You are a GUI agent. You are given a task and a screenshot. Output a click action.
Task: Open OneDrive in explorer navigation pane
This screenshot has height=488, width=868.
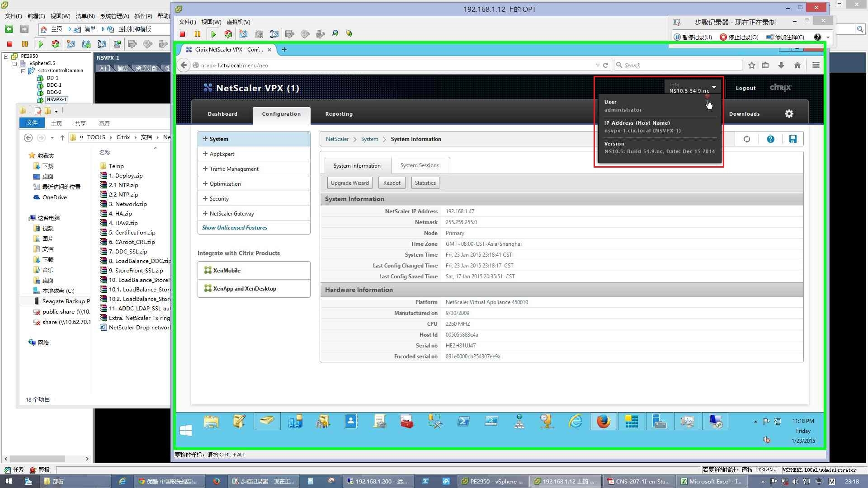tap(54, 197)
